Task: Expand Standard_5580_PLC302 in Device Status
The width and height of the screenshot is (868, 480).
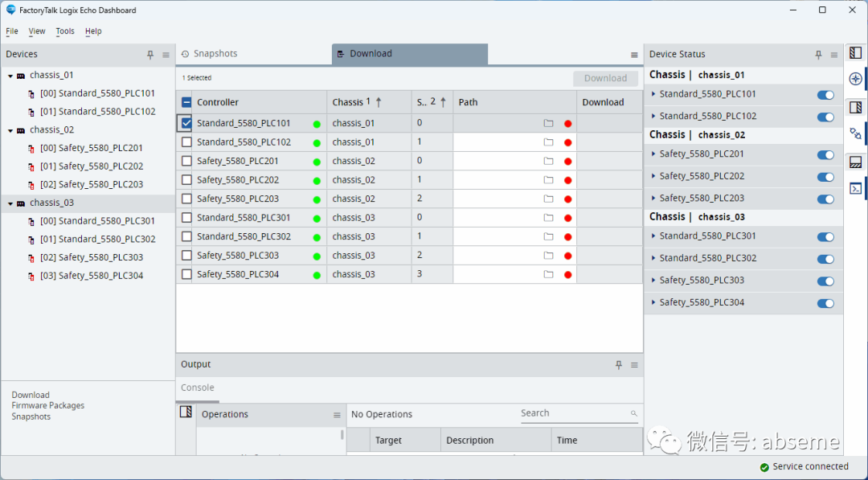Action: click(653, 258)
